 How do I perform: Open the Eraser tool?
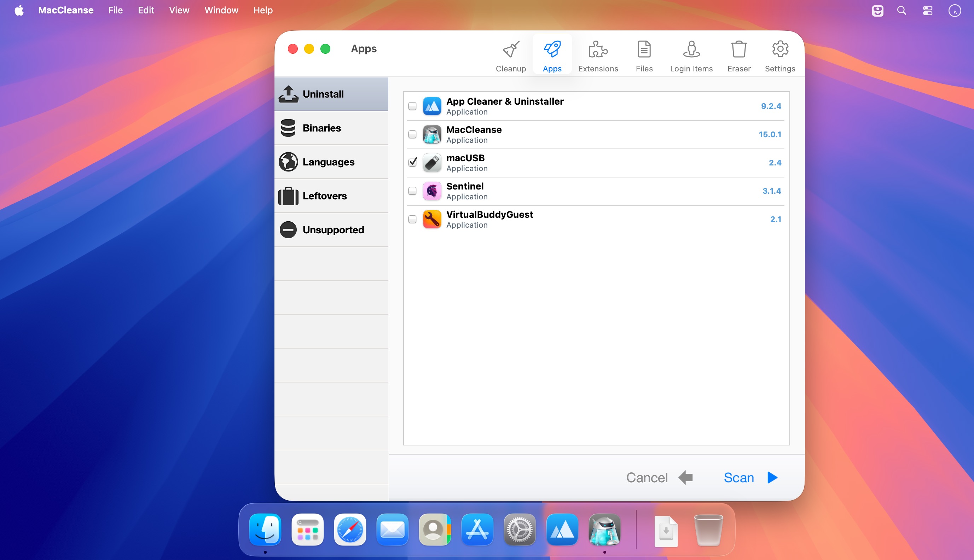point(738,56)
